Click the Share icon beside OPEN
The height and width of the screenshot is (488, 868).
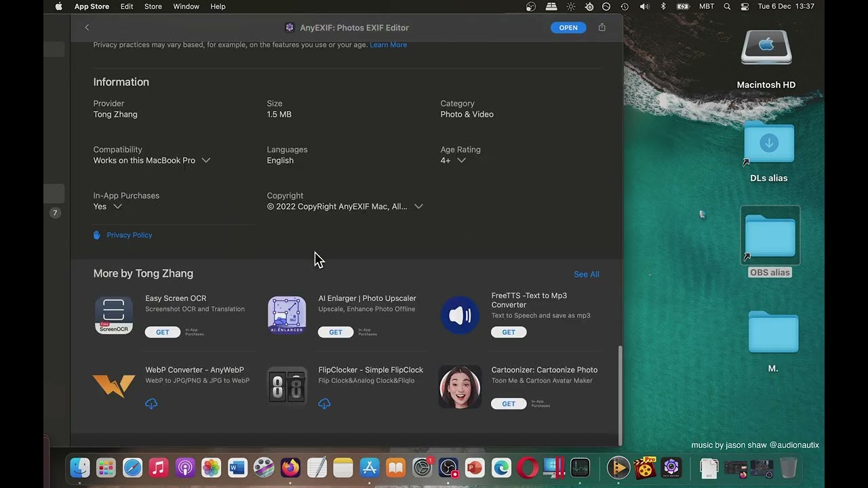point(601,27)
